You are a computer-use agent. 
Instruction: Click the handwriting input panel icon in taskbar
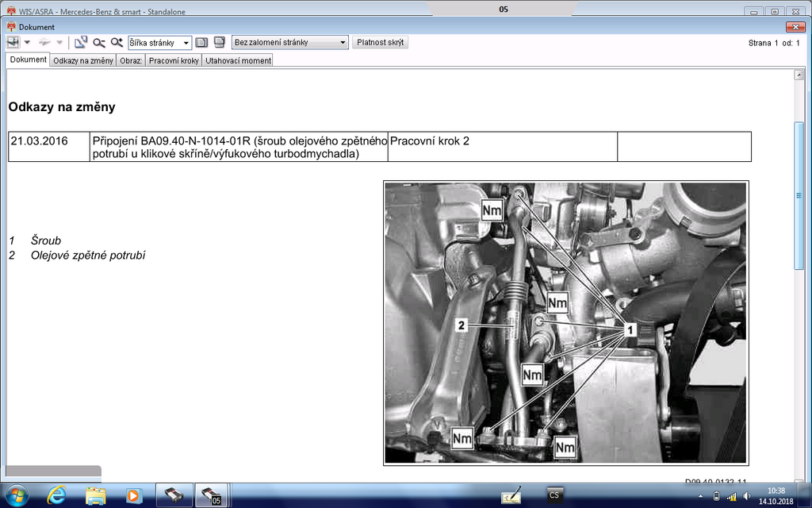click(511, 495)
